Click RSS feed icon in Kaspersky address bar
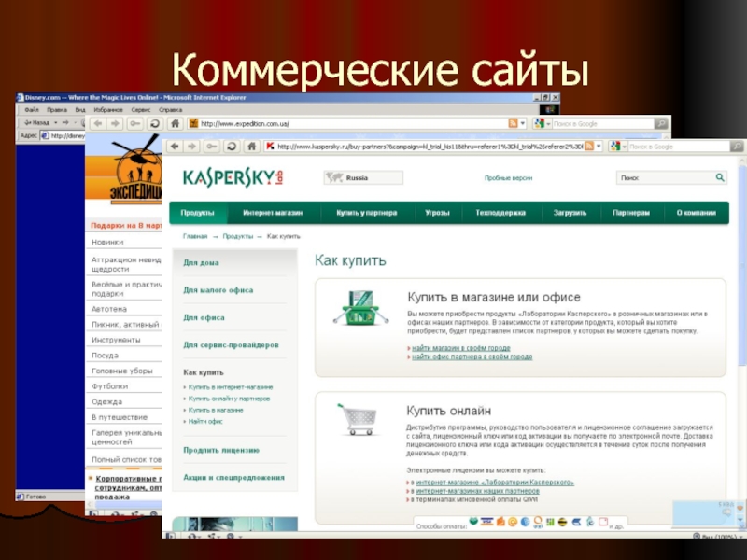Screen dimensions: 747x560 coord(589,147)
